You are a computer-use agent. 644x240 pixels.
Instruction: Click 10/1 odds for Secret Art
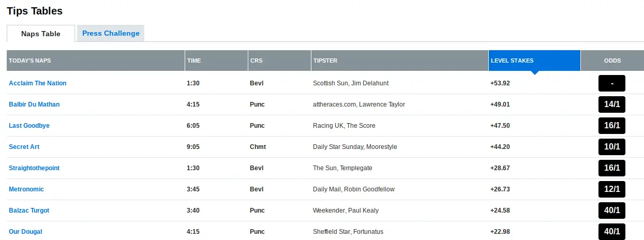click(x=612, y=147)
